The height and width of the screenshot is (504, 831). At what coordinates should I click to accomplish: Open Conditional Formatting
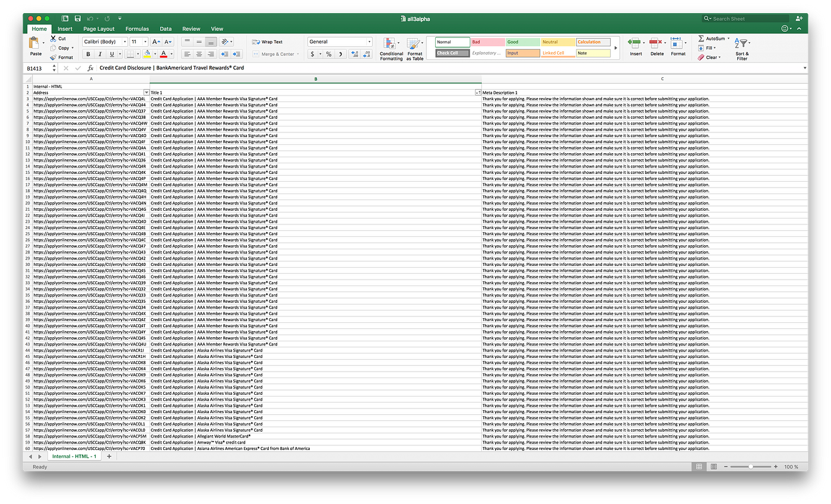coord(391,49)
